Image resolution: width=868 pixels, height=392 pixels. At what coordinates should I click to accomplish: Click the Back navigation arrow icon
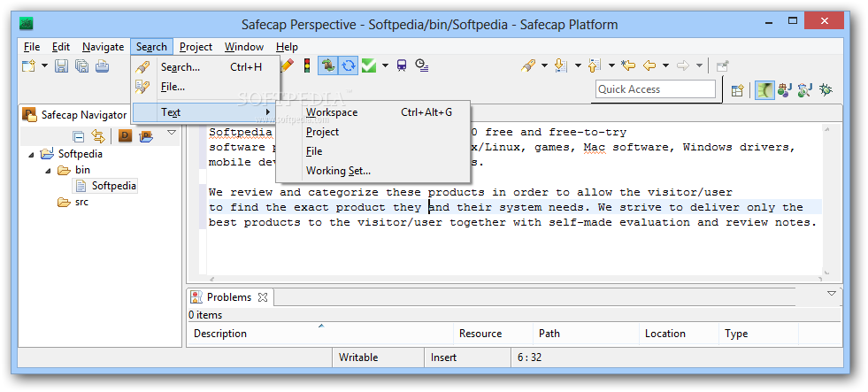tap(649, 65)
